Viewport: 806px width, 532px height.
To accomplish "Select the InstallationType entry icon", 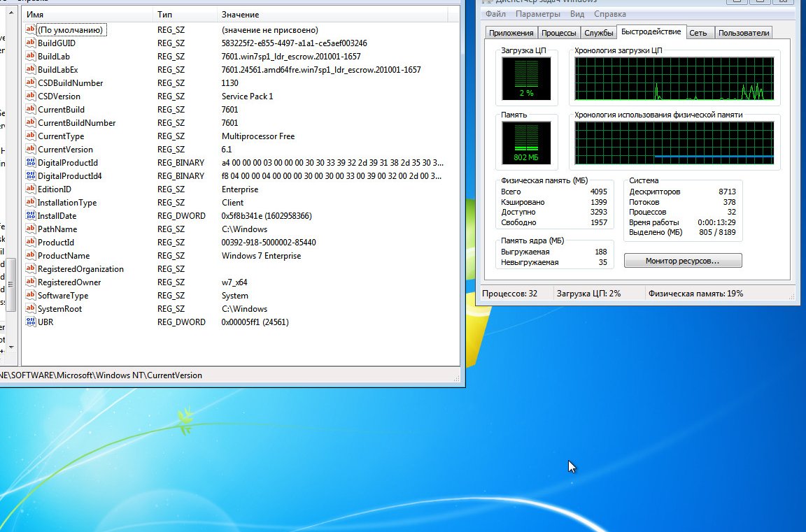I will (x=30, y=202).
